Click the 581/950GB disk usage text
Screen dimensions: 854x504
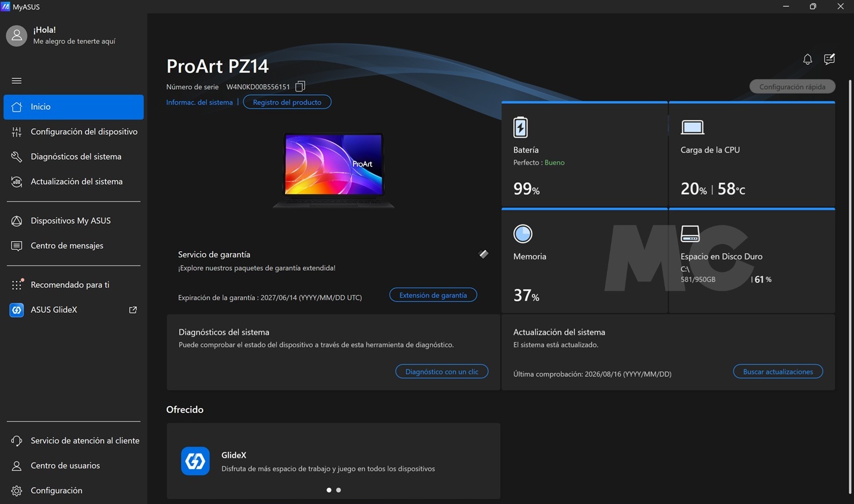click(x=698, y=280)
